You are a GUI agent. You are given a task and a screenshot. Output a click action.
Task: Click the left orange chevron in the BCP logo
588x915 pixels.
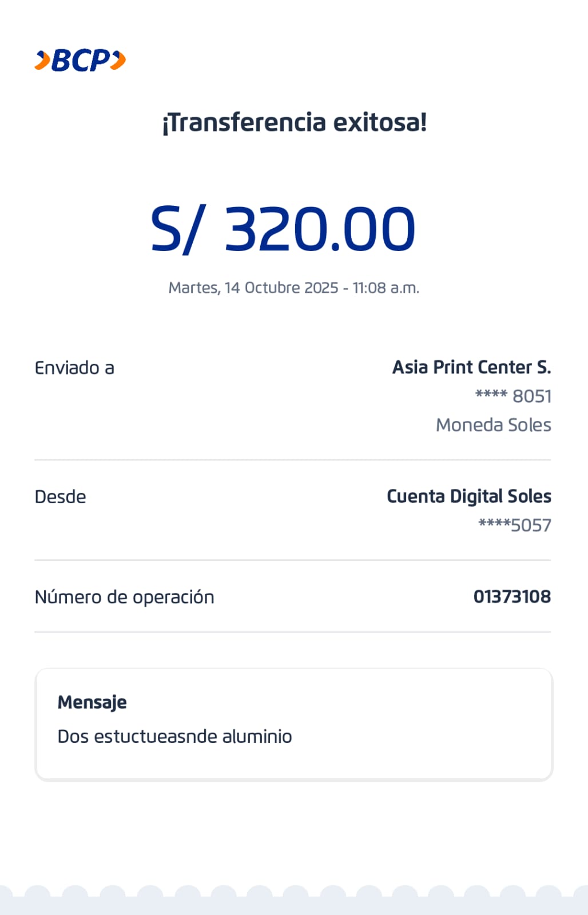(x=43, y=60)
